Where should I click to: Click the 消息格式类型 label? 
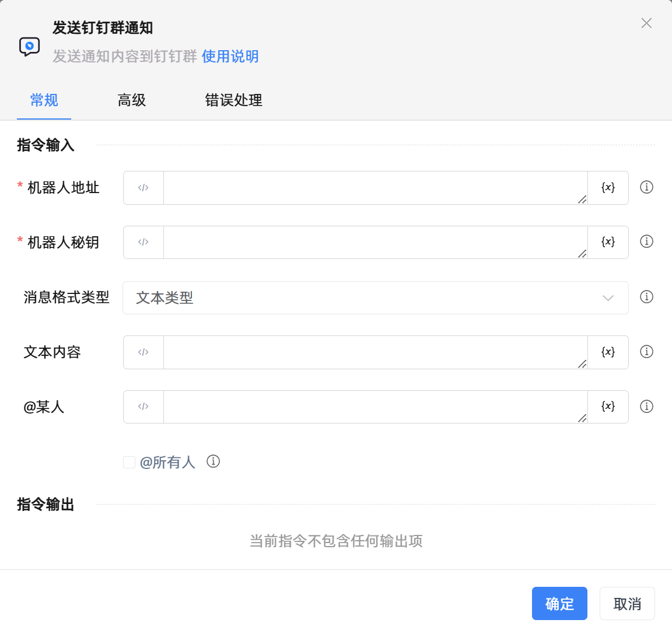66,297
